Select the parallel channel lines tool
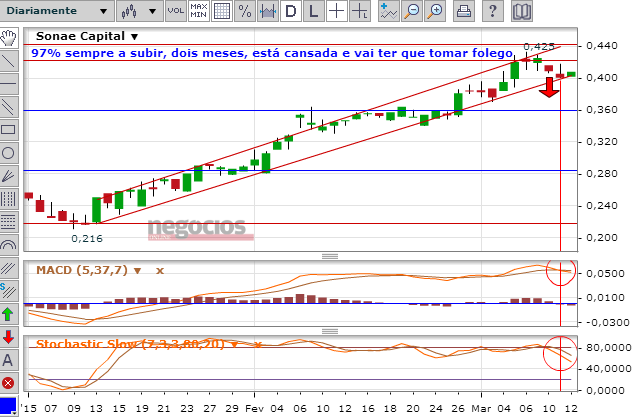The height and width of the screenshot is (420, 635). pos(9,107)
